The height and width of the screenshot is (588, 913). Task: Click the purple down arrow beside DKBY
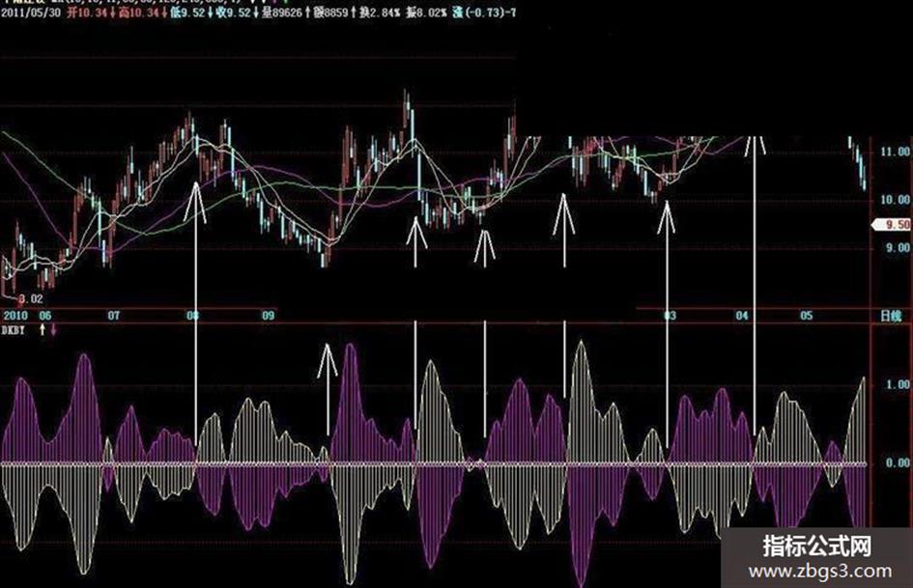point(53,330)
